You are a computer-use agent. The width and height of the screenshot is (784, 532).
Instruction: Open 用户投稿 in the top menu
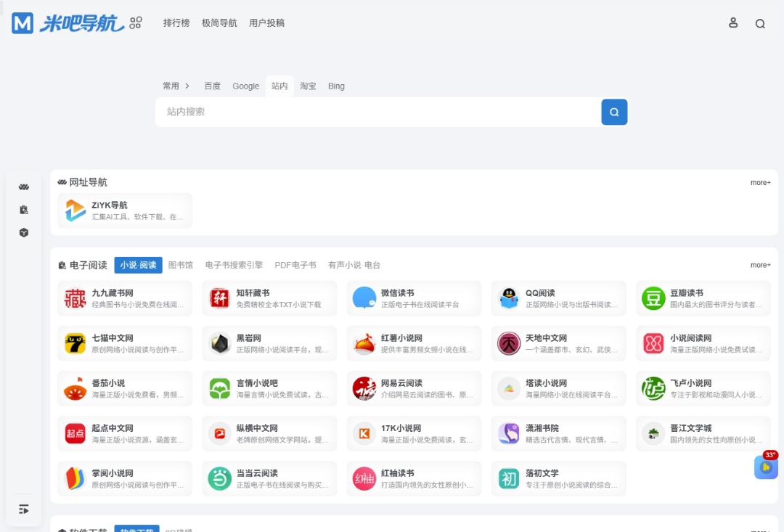click(266, 23)
